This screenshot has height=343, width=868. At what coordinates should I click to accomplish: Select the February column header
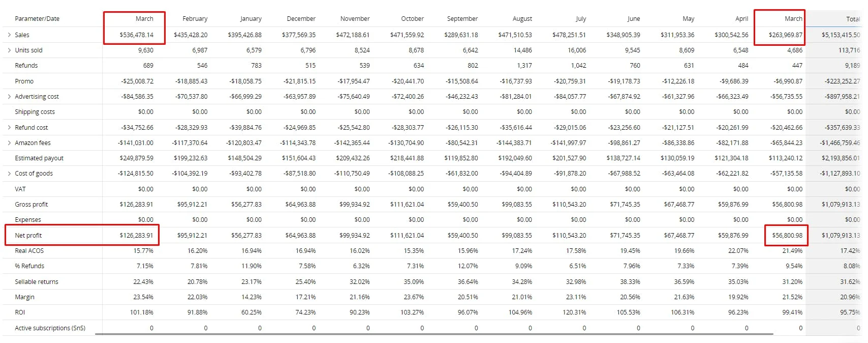(x=195, y=19)
